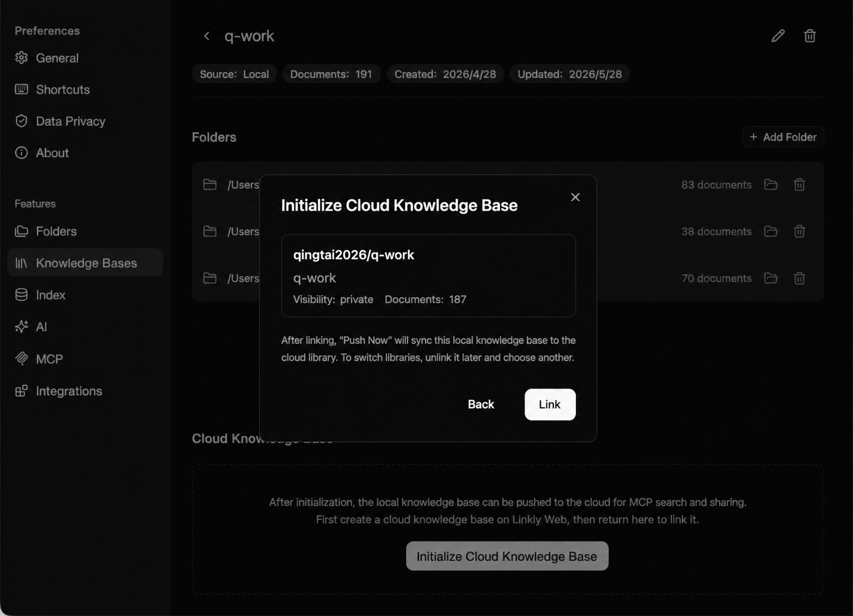Click the Documents: 191 chip
853x616 pixels.
(331, 74)
